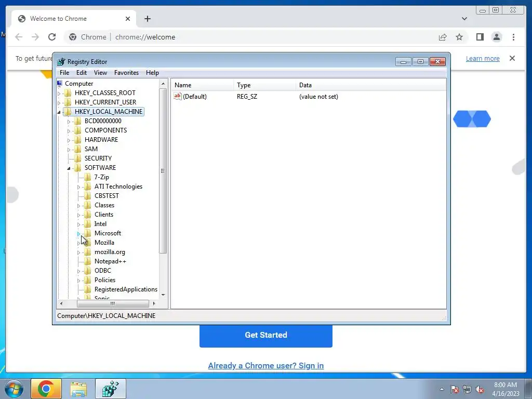532x399 pixels.
Task: Click the Mozilla folder icon
Action: 87,243
